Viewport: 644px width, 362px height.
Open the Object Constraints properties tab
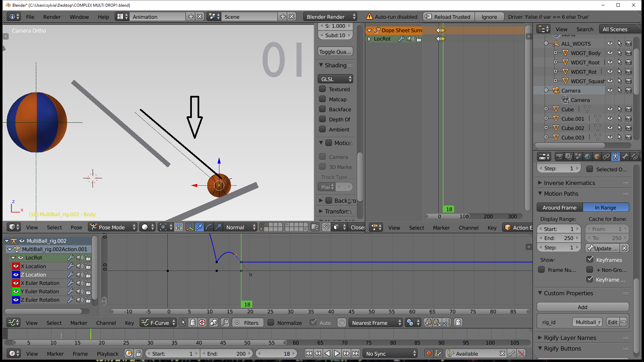click(x=606, y=157)
